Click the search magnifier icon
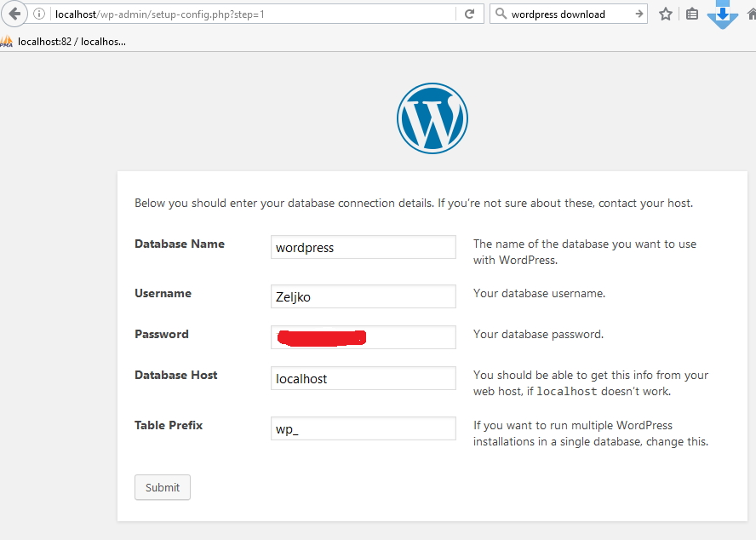 tap(501, 14)
